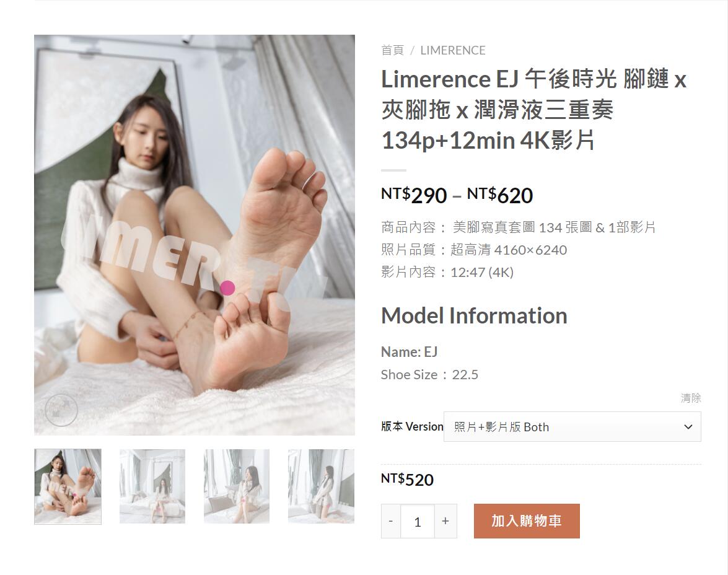Open LIMERENCE category breadcrumb link
Image resolution: width=728 pixels, height=575 pixels.
453,50
